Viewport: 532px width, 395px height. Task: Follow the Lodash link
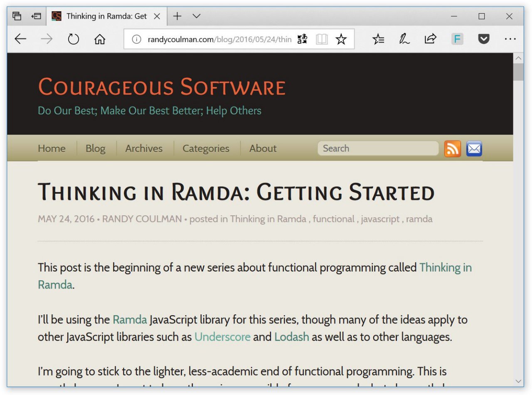(x=292, y=337)
